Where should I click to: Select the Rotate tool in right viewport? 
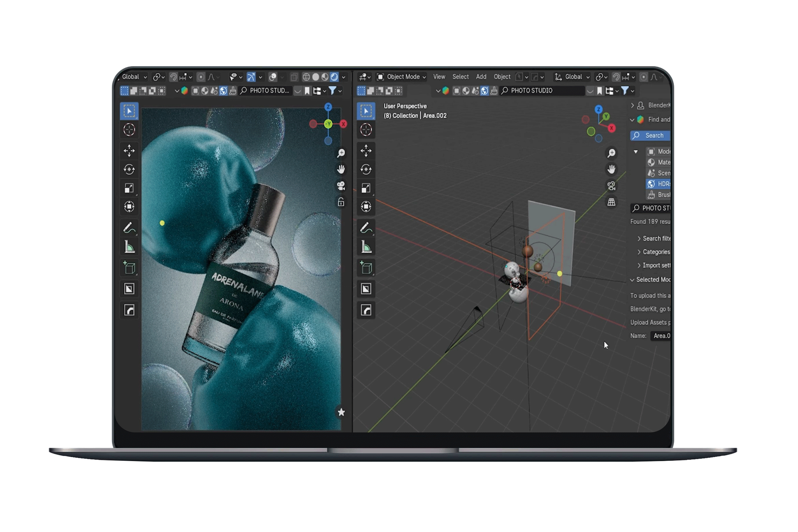click(366, 169)
